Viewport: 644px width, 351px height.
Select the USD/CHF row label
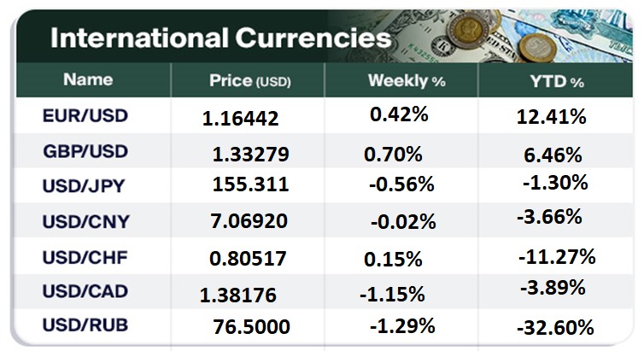coord(85,256)
